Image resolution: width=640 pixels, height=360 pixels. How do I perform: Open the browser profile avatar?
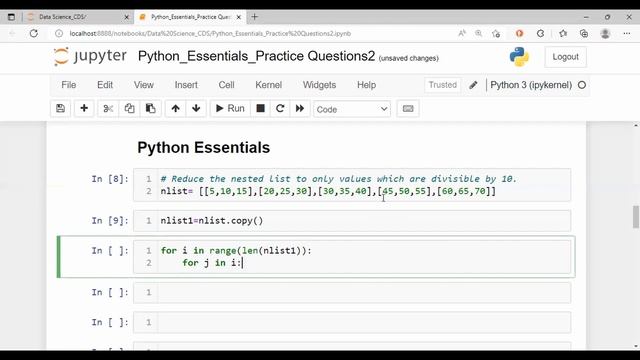coord(605,33)
